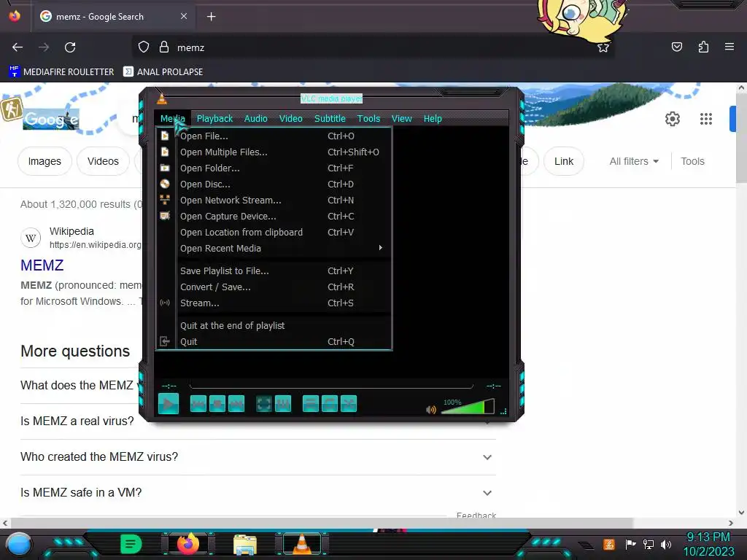
Task: Open the Firefox extensions puzzle icon
Action: click(703, 47)
